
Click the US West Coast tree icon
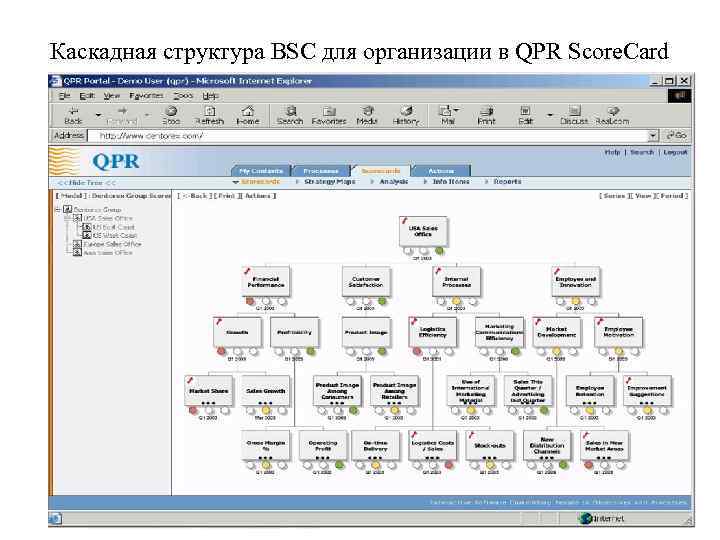click(x=87, y=235)
